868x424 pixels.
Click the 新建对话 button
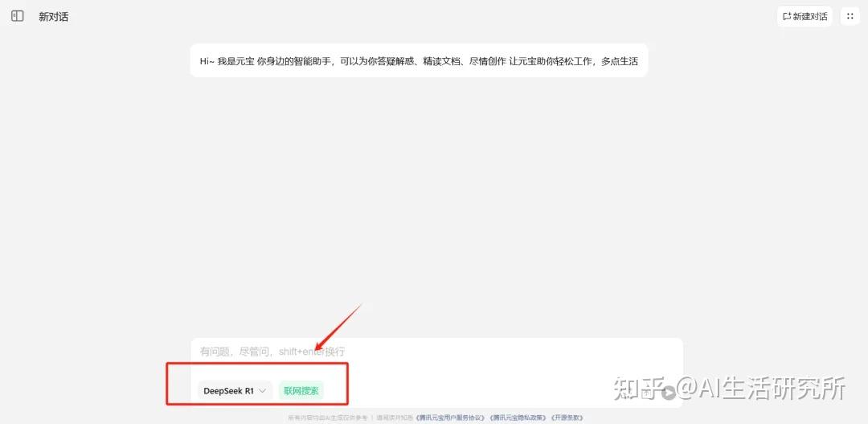click(x=805, y=17)
